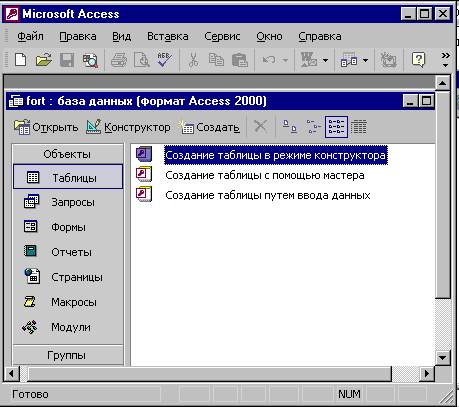The image size is (459, 407).
Task: Open the Undo dropdown arrow
Action: 285,60
